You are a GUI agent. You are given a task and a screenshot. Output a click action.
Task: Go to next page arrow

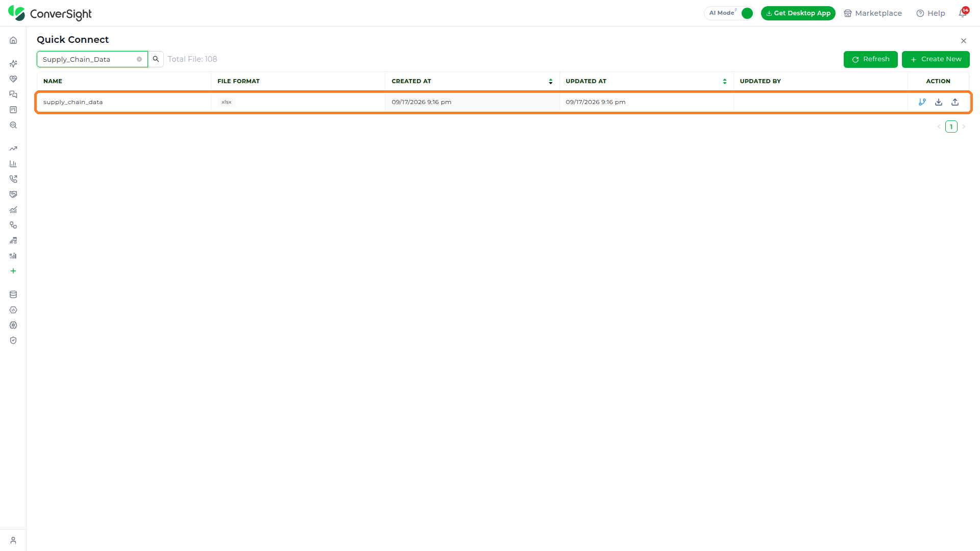pos(964,127)
